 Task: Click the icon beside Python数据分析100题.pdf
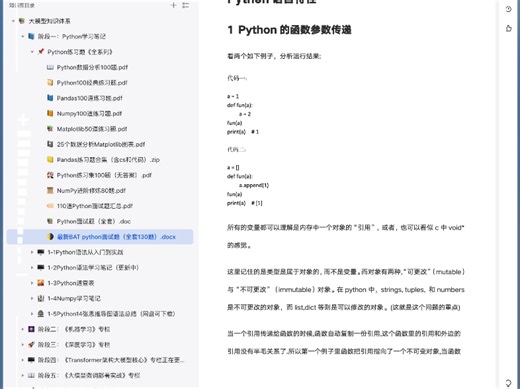click(50, 67)
